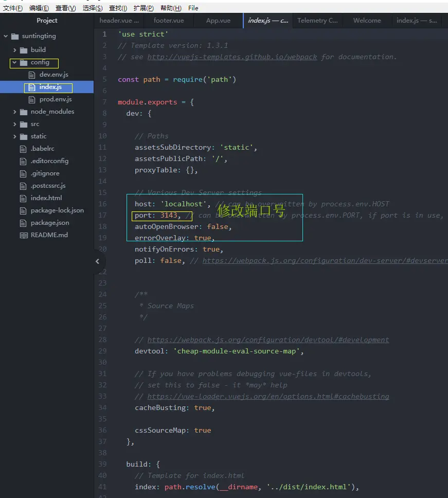448x498 pixels.
Task: Open the 查找(I) menu
Action: pos(118,8)
